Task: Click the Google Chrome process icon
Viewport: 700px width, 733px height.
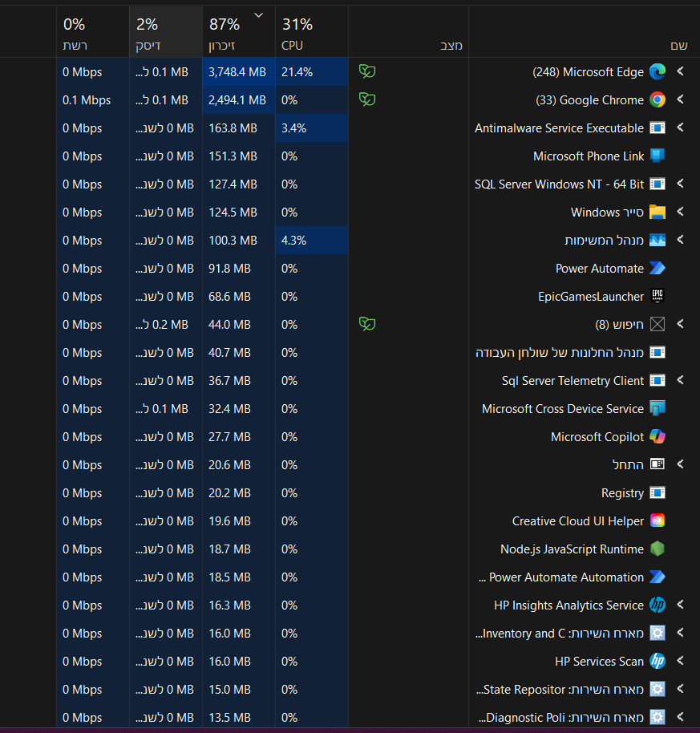Action: tap(658, 100)
